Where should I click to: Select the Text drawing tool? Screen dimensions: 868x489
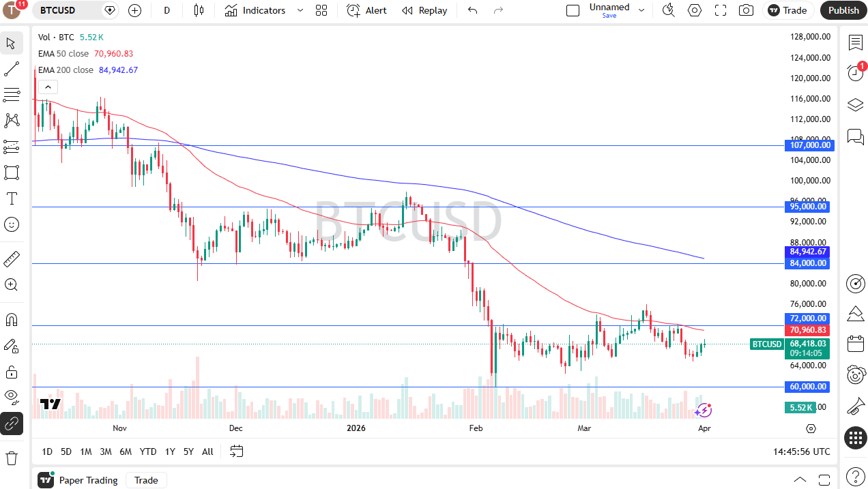point(11,198)
